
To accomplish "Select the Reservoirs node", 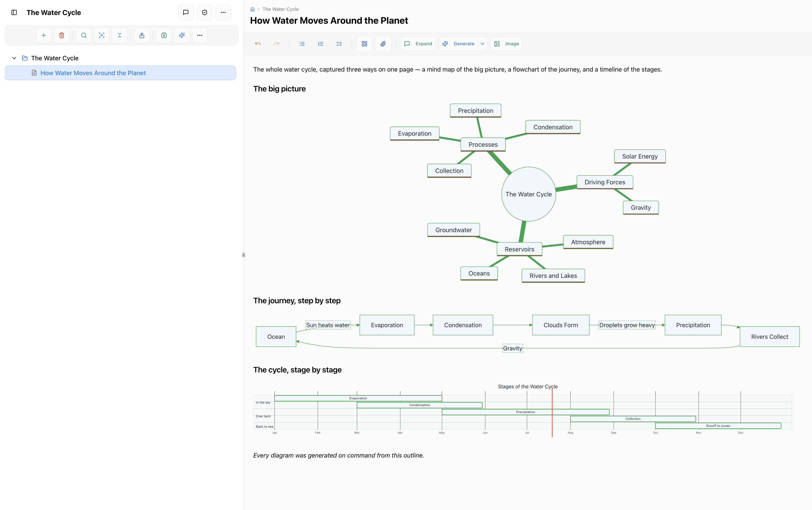I will point(519,249).
